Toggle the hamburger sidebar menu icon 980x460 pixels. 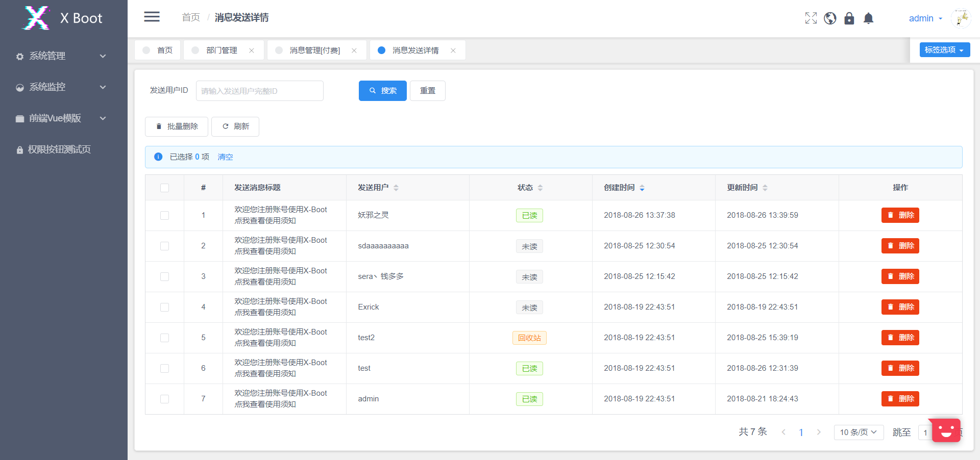point(152,17)
